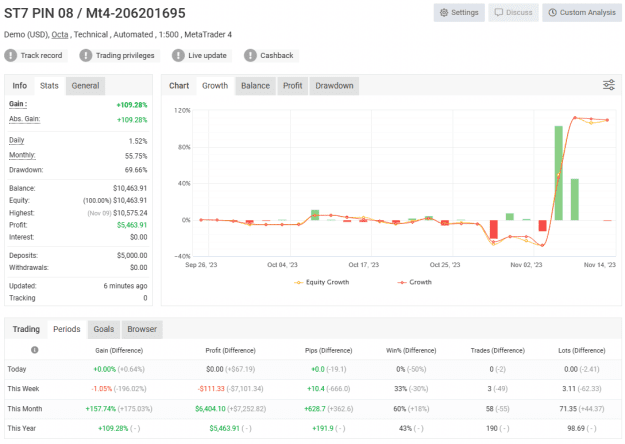Click the This Week row label

24,389
